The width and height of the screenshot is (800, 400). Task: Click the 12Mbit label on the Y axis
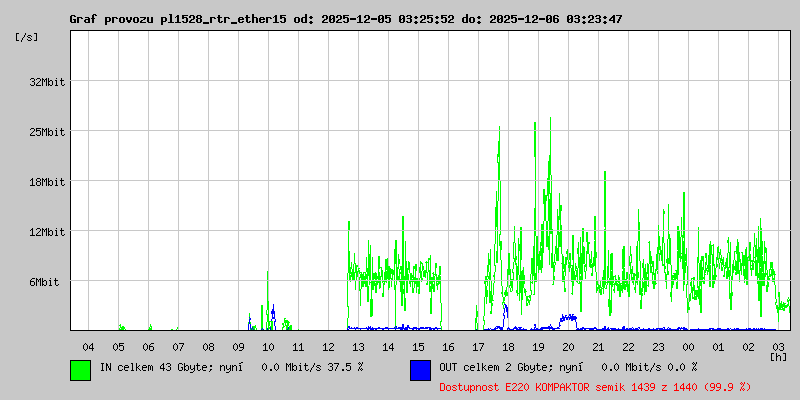pyautogui.click(x=47, y=232)
